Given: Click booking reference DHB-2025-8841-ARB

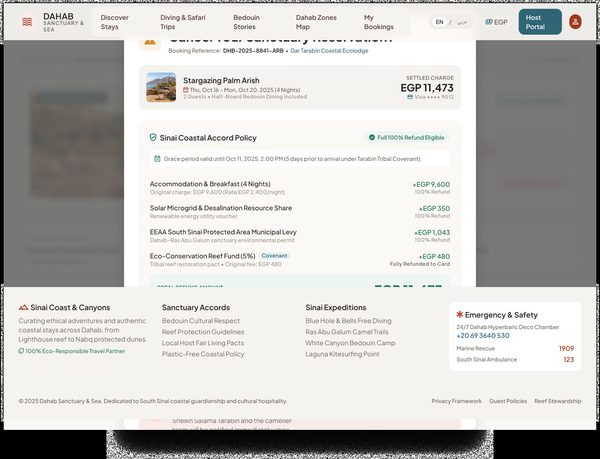Looking at the screenshot, I should 253,50.
